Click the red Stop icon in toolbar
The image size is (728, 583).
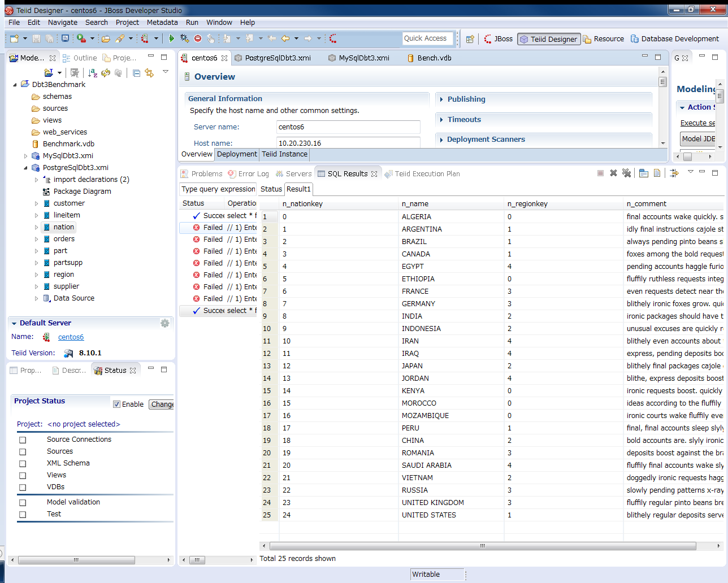[x=198, y=38]
